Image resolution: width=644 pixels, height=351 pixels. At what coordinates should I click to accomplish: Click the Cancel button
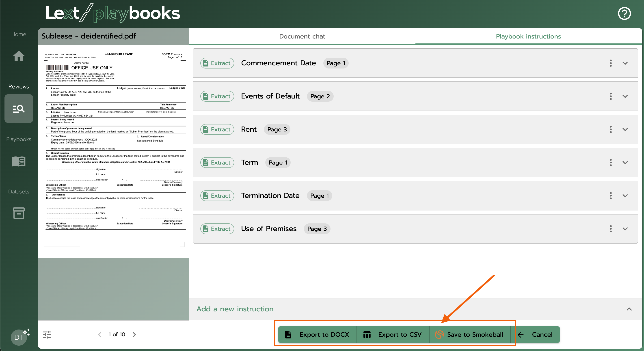tap(535, 334)
